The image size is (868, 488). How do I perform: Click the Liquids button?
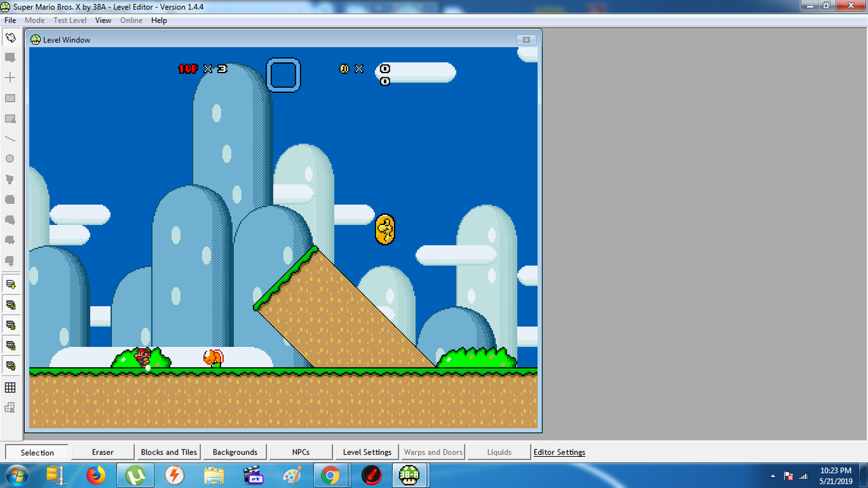[x=499, y=452]
